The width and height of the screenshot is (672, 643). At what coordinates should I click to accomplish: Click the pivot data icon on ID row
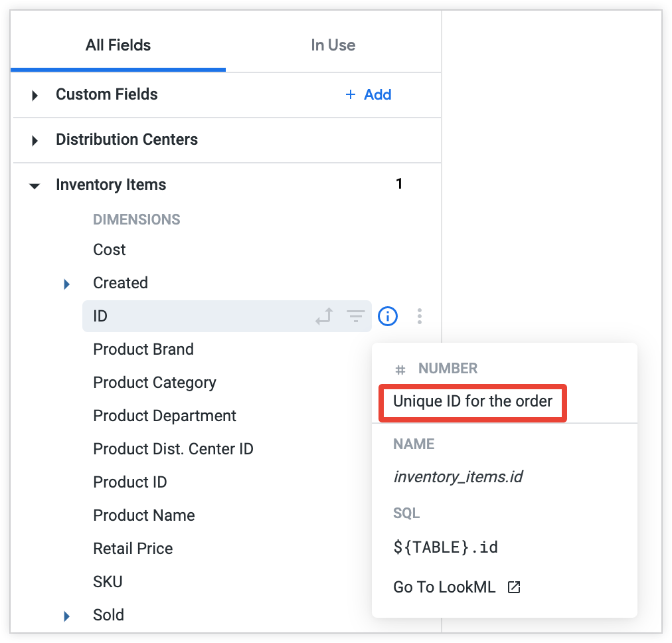(x=324, y=317)
